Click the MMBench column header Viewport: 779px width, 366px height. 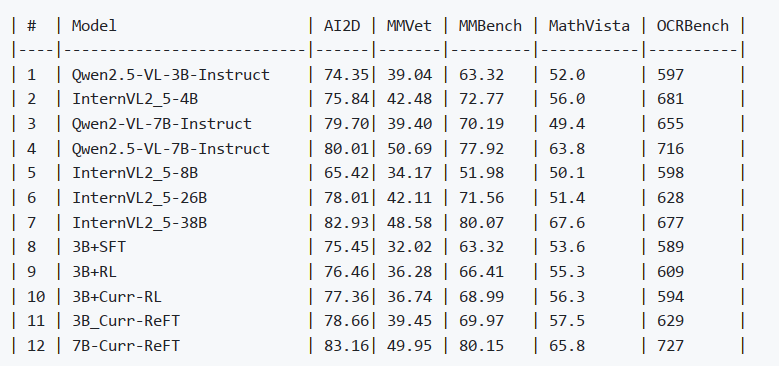[x=490, y=26]
